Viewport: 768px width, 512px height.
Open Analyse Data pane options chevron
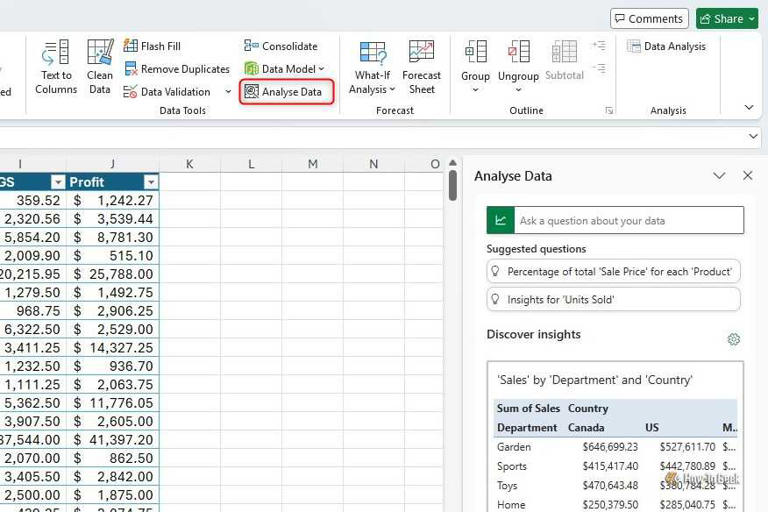(x=719, y=175)
